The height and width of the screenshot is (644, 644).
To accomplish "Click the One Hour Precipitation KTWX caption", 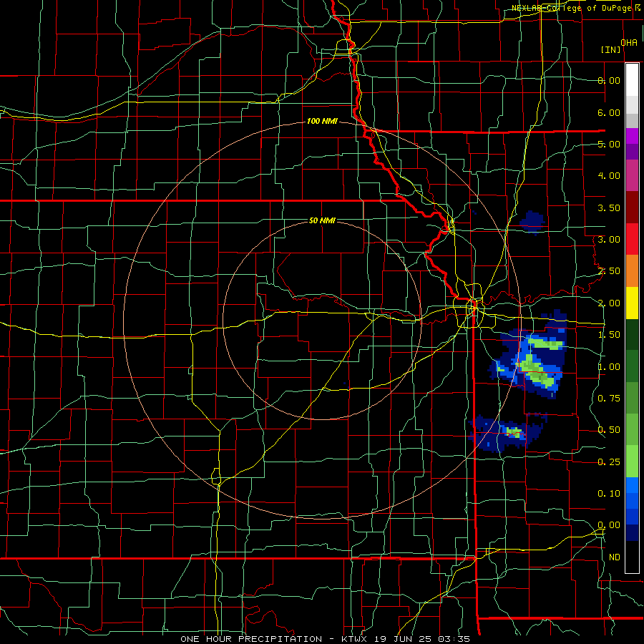I will click(x=325, y=639).
